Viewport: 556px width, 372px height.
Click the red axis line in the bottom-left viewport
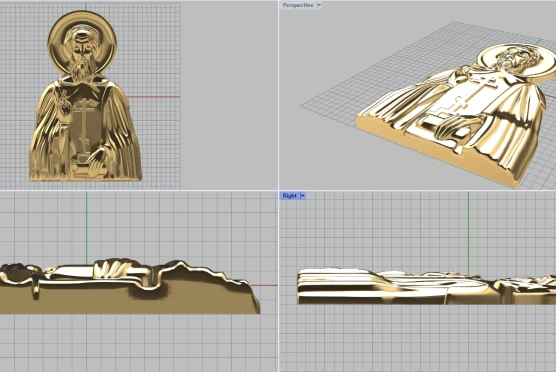tap(264, 285)
